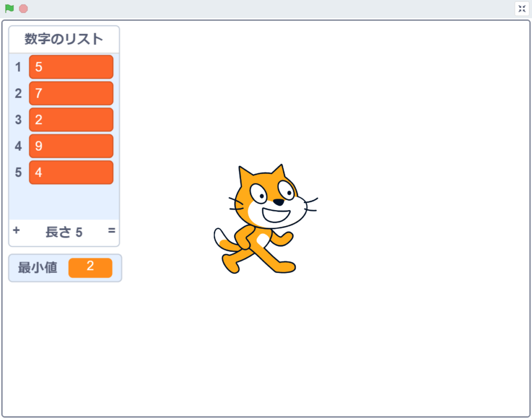Click the green flag to run the project
This screenshot has height=418, width=532.
point(9,8)
